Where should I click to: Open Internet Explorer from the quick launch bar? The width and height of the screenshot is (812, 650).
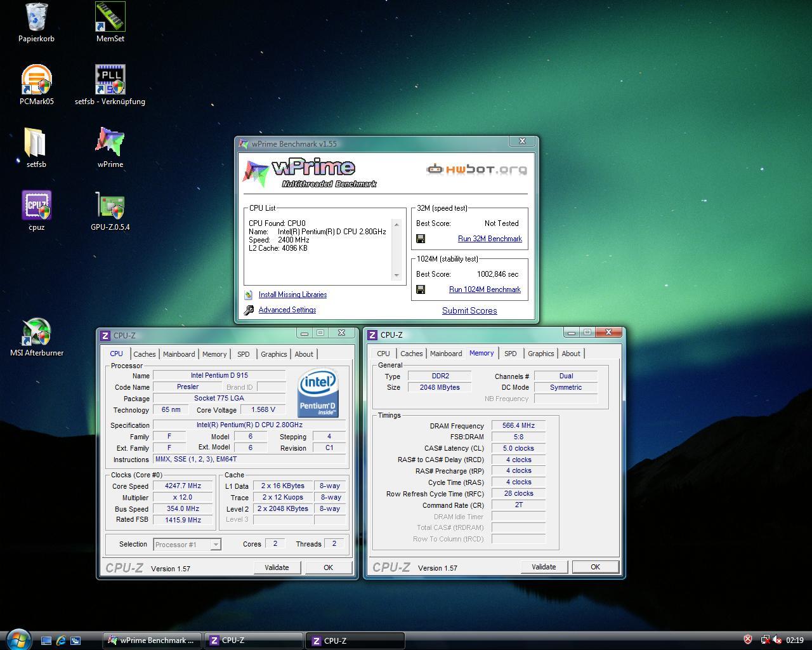(61, 640)
